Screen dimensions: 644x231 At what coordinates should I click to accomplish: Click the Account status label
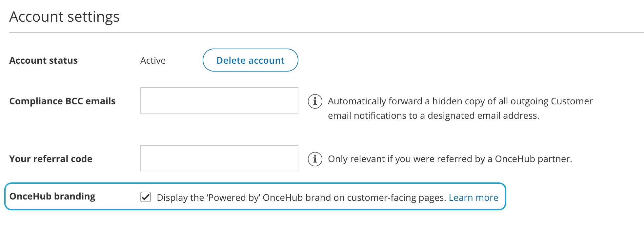pyautogui.click(x=43, y=60)
